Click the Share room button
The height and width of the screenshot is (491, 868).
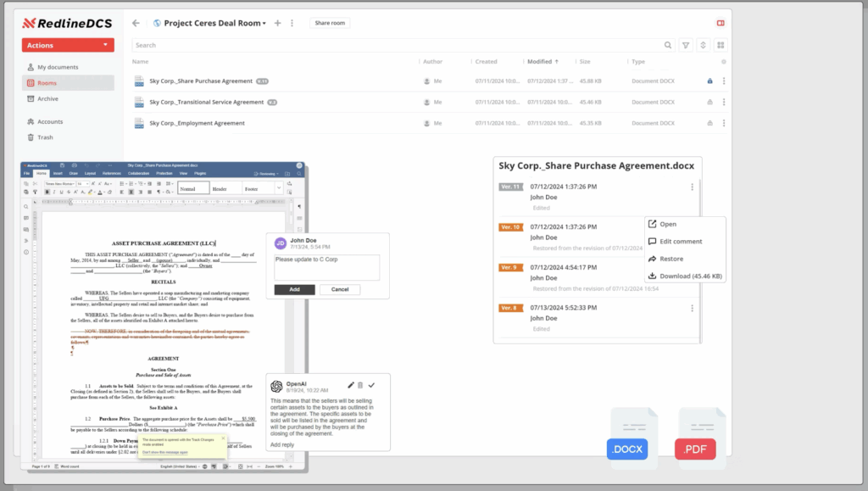(x=329, y=23)
